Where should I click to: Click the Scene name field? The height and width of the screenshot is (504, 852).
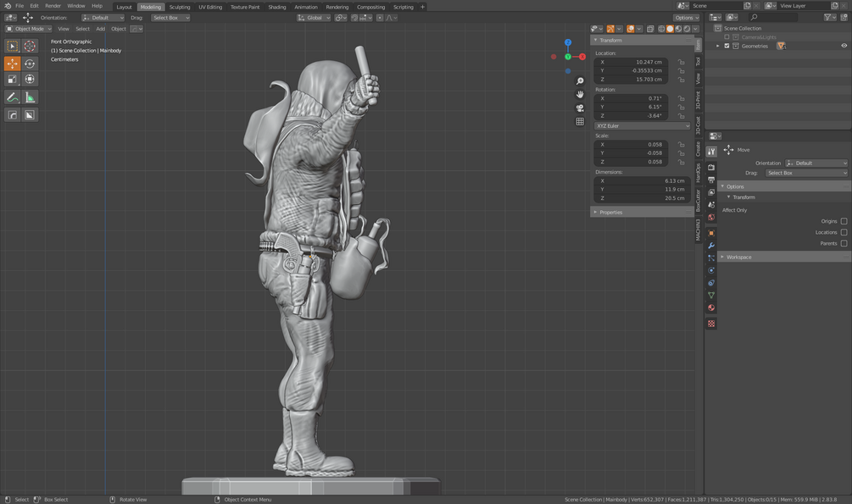click(x=716, y=6)
